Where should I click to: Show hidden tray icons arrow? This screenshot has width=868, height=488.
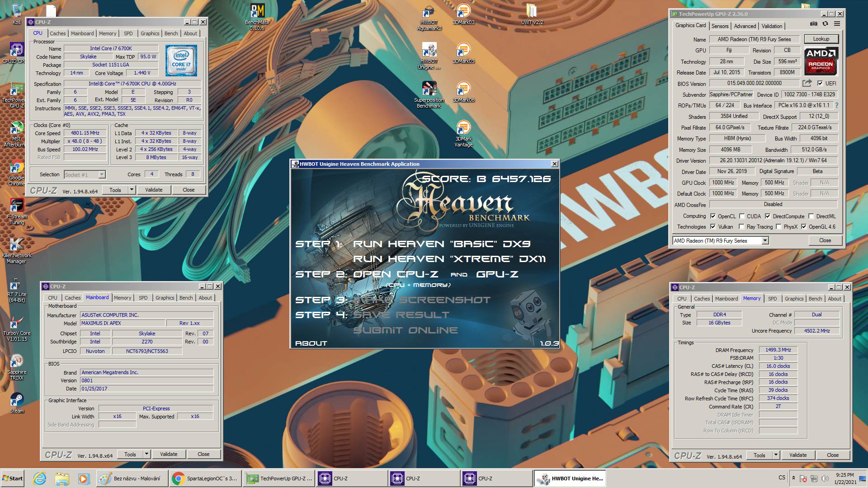tap(793, 478)
